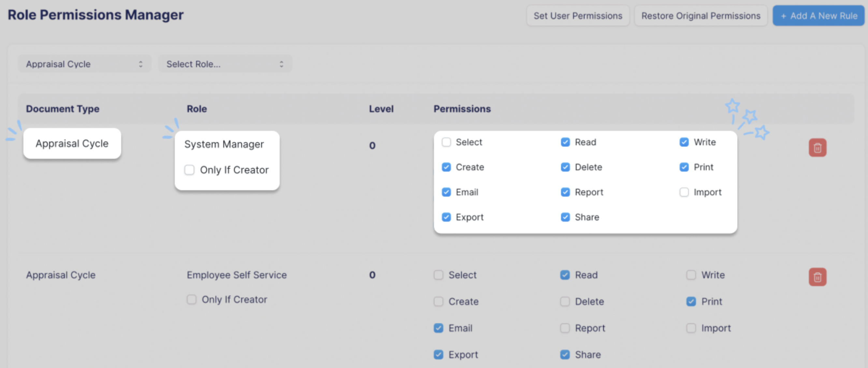Delete the Employee Self Service permission rule

pyautogui.click(x=818, y=277)
